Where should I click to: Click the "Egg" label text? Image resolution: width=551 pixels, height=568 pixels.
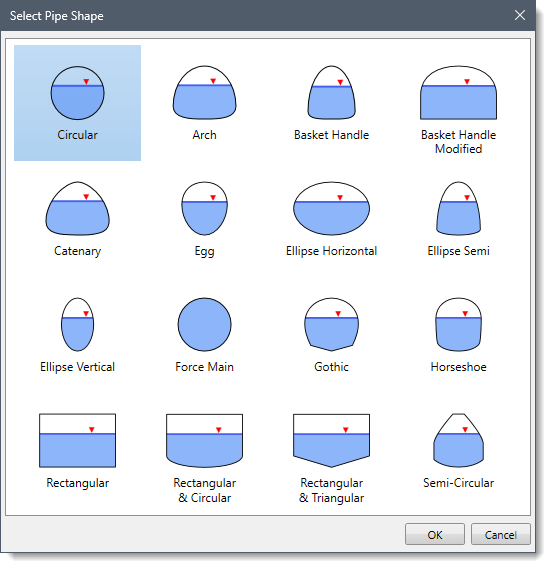[205, 251]
